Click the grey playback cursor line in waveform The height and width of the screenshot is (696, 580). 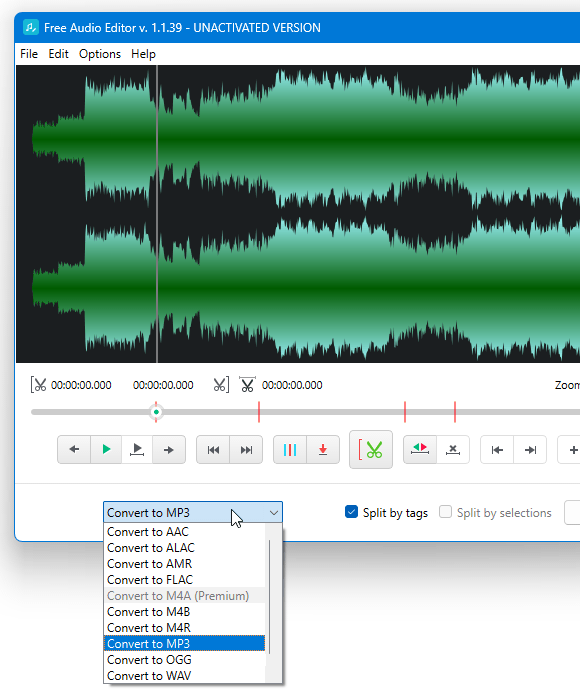pos(157,214)
